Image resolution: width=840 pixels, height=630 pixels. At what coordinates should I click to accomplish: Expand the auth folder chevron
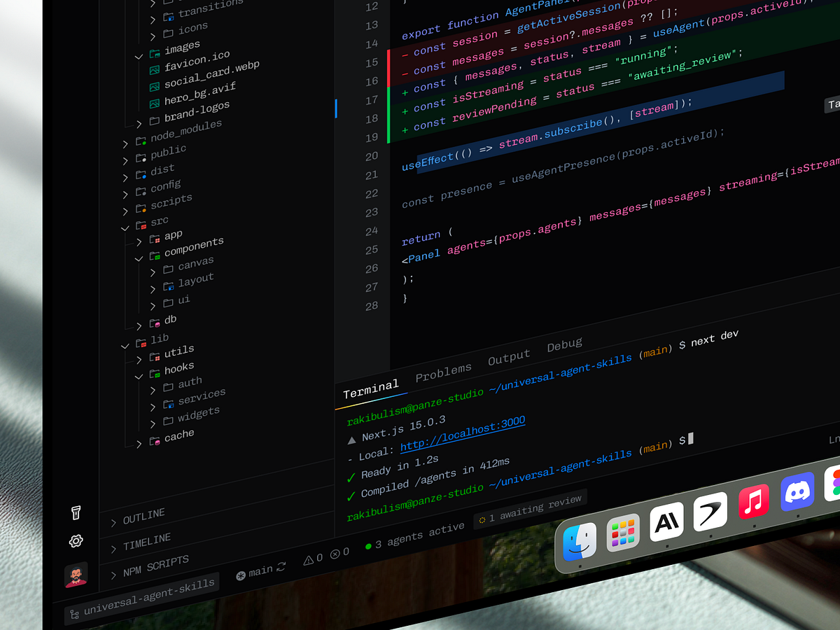(x=153, y=391)
